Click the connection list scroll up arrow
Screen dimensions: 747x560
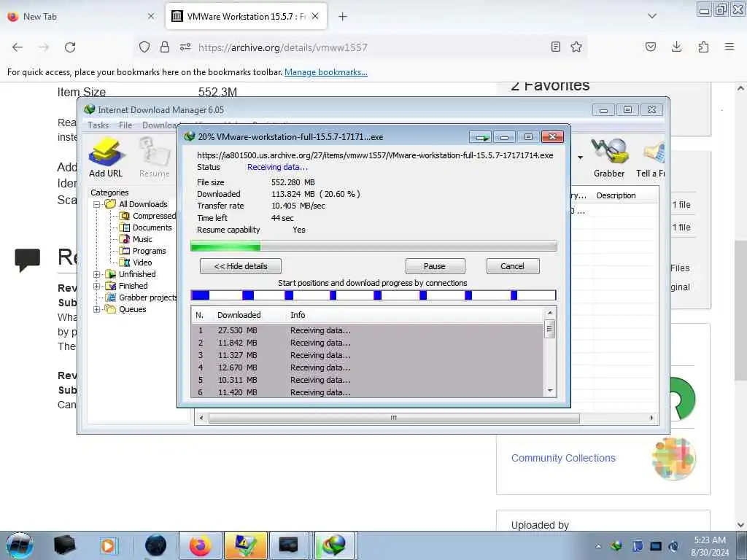tap(550, 313)
